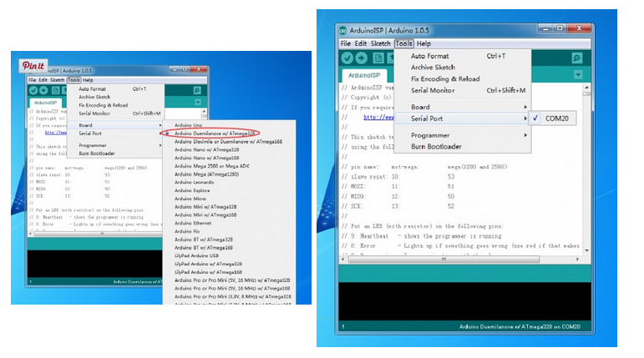
Task: Click scroll-right arrow in COM20 window editor
Action: click(x=577, y=260)
